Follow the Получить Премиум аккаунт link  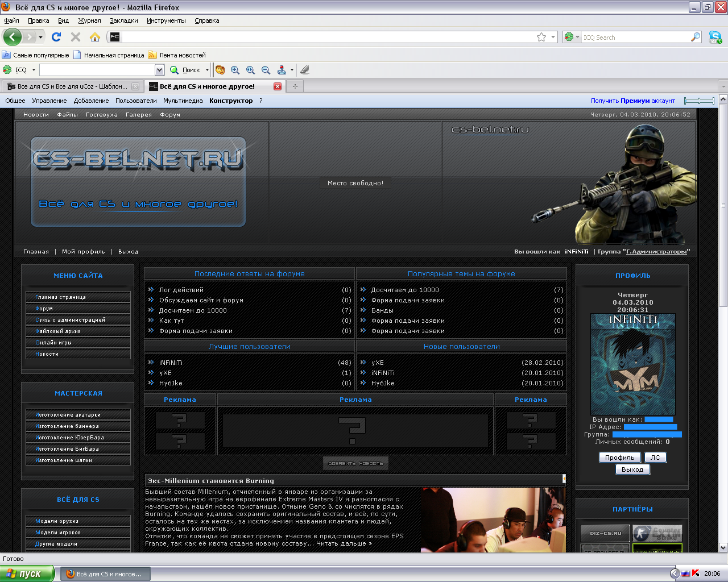coord(632,101)
